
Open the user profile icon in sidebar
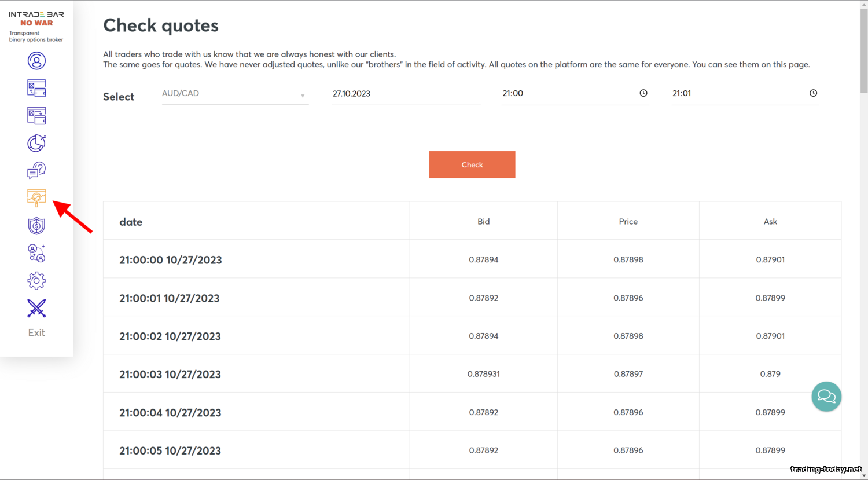tap(36, 61)
